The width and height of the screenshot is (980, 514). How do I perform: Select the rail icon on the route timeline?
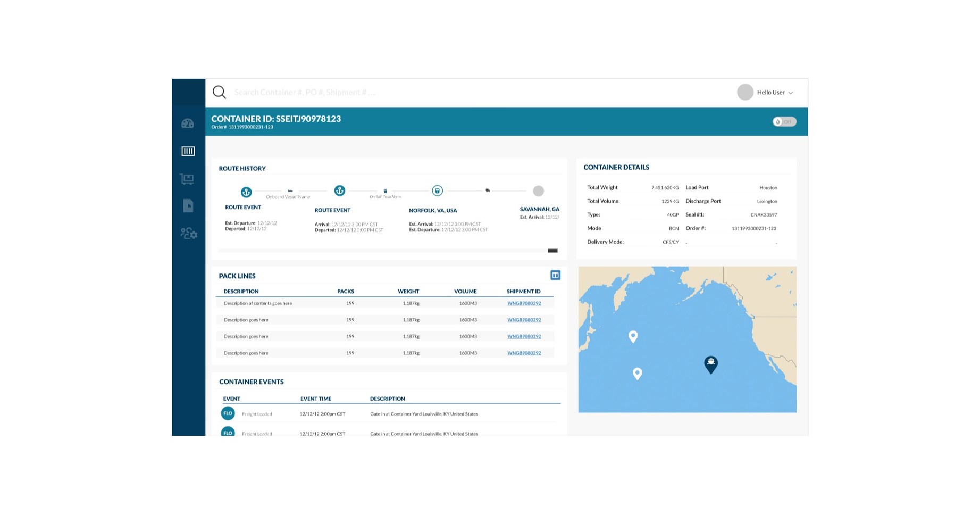[384, 190]
